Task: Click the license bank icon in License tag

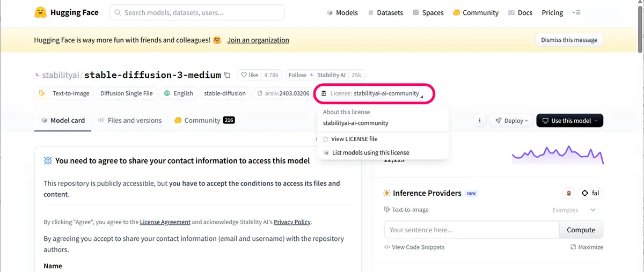Action: click(x=324, y=93)
